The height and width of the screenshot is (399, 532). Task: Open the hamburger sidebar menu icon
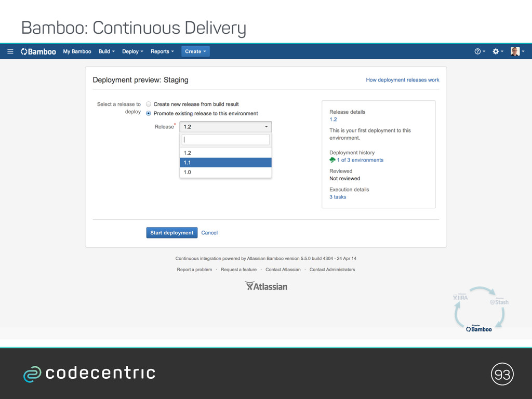click(10, 51)
